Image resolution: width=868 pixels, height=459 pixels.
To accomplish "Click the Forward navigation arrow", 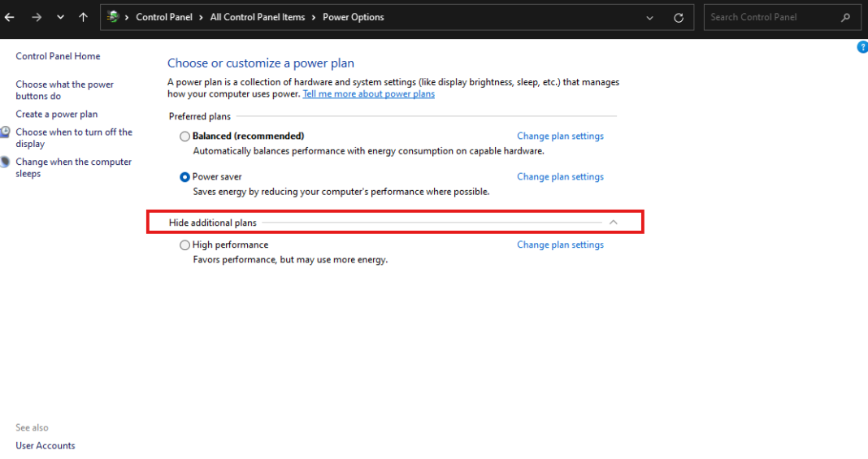I will point(37,17).
